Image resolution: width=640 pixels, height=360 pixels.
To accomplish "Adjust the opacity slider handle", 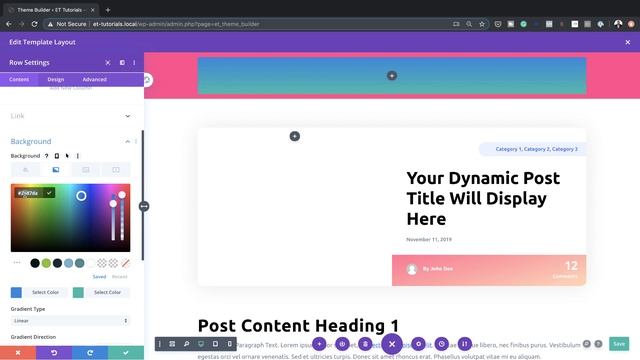I will coord(122,195).
